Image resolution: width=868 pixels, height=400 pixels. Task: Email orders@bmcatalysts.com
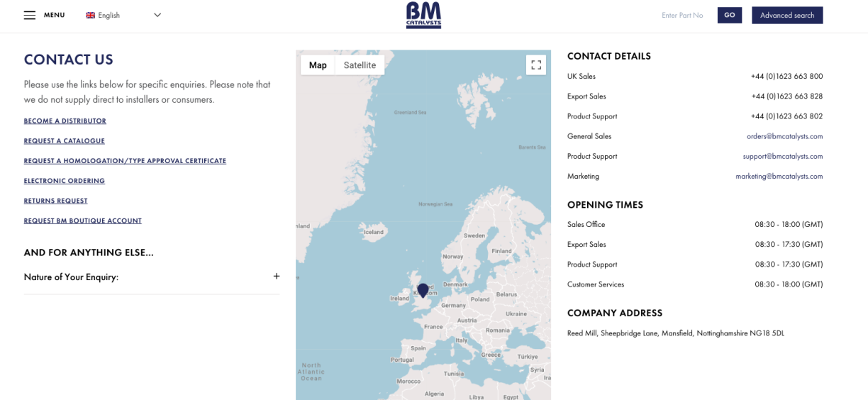(784, 136)
